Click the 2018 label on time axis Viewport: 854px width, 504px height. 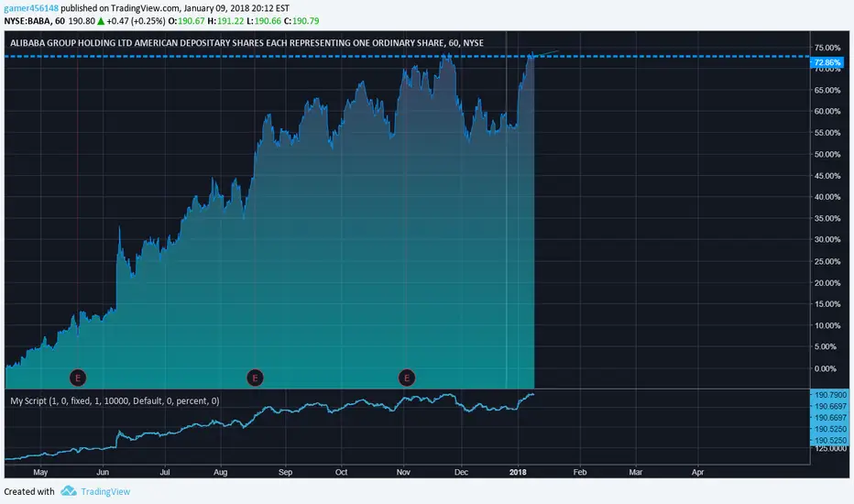(x=518, y=472)
